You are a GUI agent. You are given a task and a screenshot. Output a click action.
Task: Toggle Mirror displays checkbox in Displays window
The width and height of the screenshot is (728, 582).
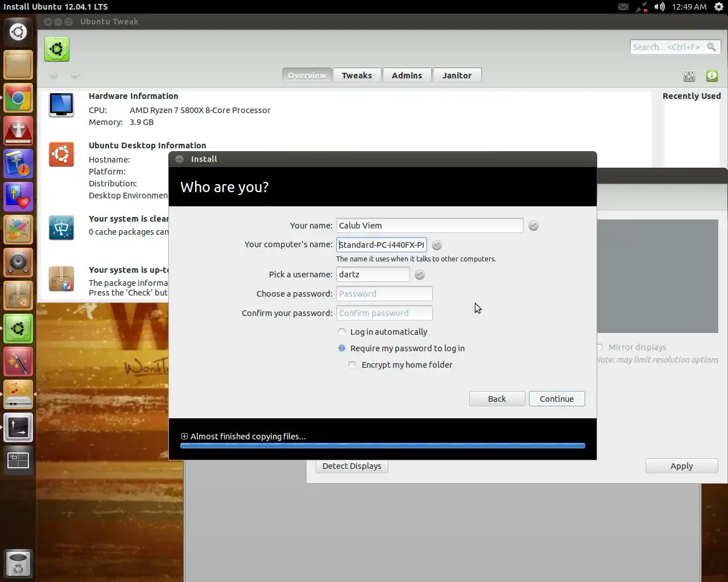599,347
